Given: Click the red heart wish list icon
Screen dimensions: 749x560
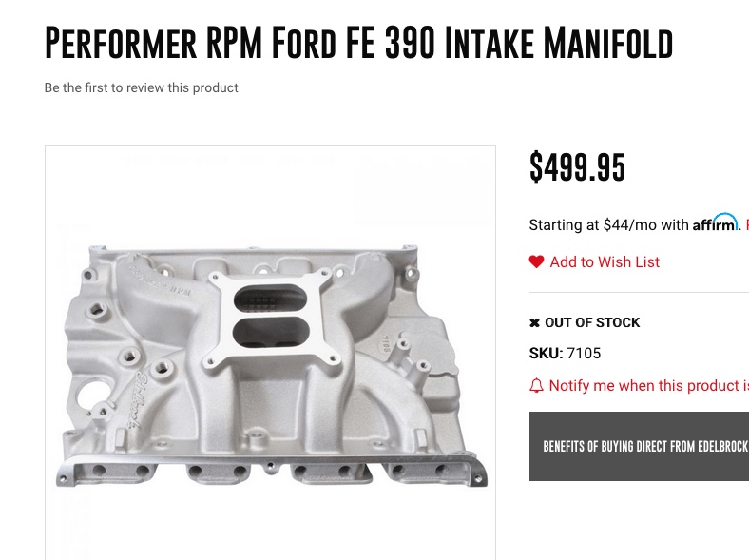Looking at the screenshot, I should 537,262.
